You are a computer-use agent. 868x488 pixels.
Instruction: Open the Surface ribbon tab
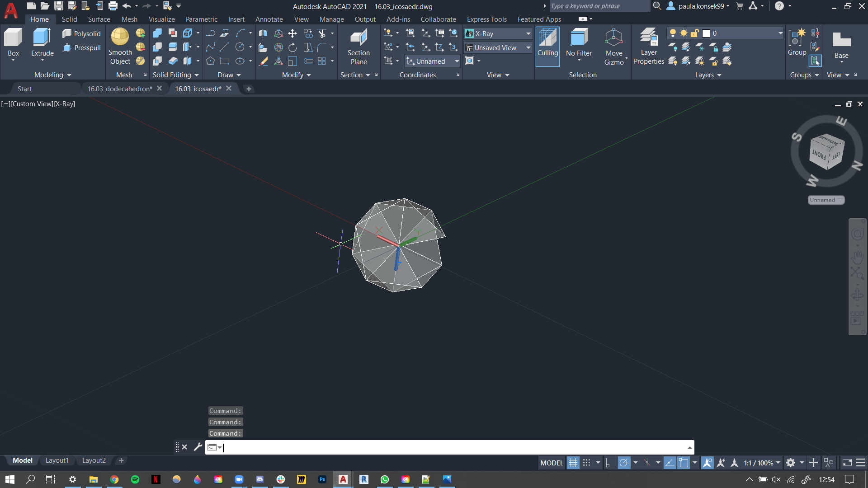[x=99, y=19]
